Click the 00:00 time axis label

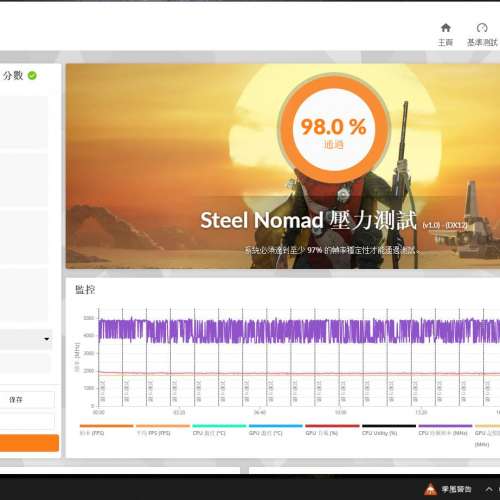(x=98, y=413)
